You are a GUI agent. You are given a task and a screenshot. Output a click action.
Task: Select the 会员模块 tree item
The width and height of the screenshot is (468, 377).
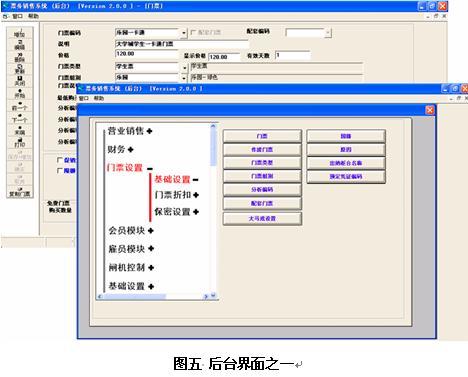tap(126, 230)
